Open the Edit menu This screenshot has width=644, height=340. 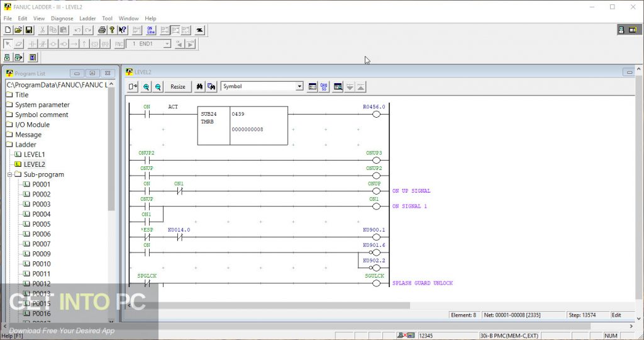(23, 18)
